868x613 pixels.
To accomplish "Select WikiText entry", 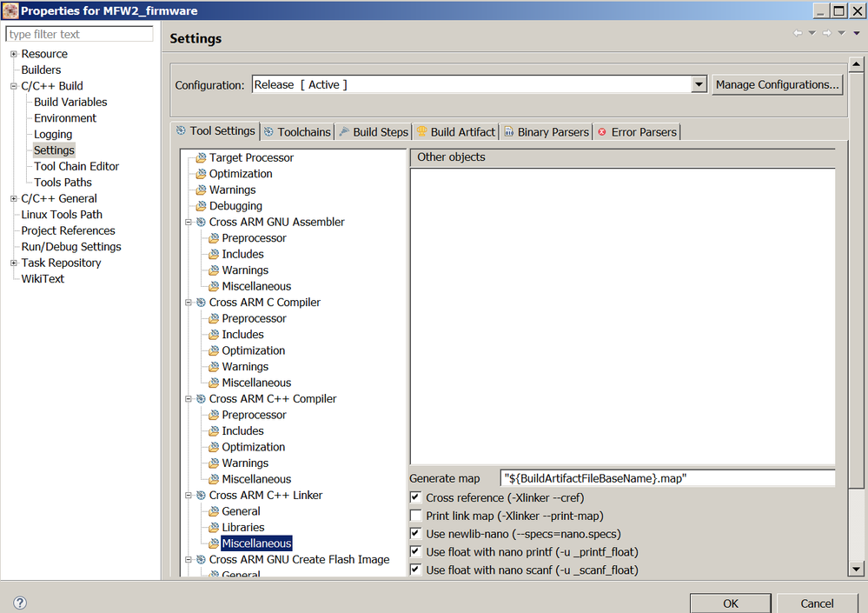I will (x=43, y=278).
